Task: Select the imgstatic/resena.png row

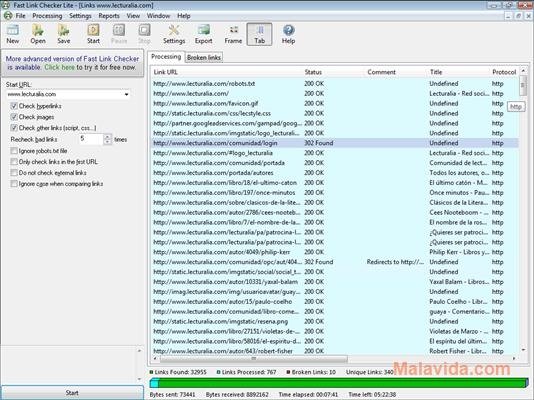Action: tap(335, 321)
